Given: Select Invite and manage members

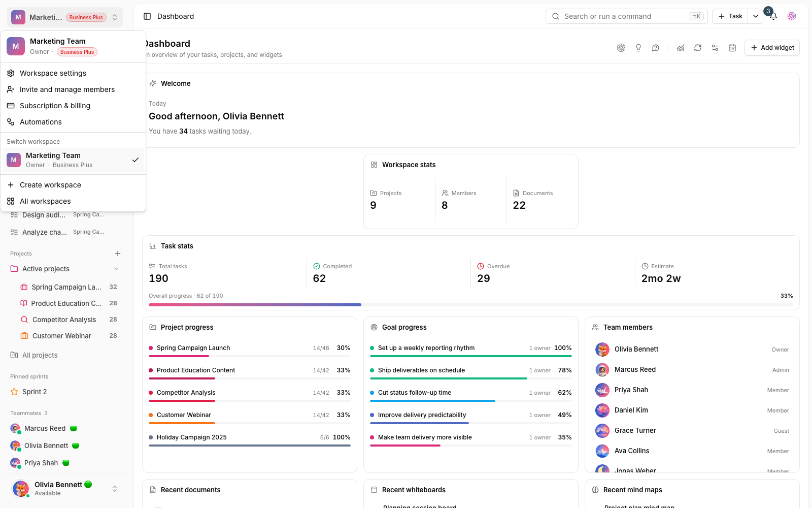Looking at the screenshot, I should tap(73, 89).
